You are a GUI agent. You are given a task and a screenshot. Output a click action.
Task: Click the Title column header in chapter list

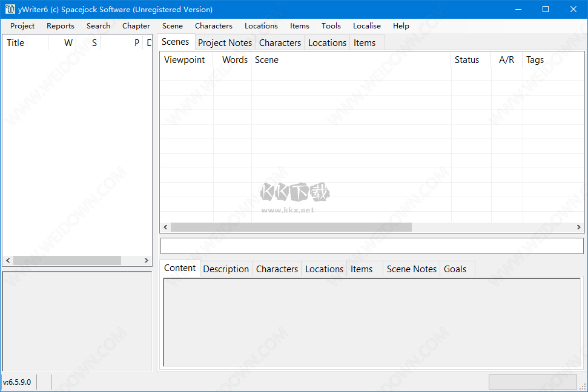click(x=16, y=43)
